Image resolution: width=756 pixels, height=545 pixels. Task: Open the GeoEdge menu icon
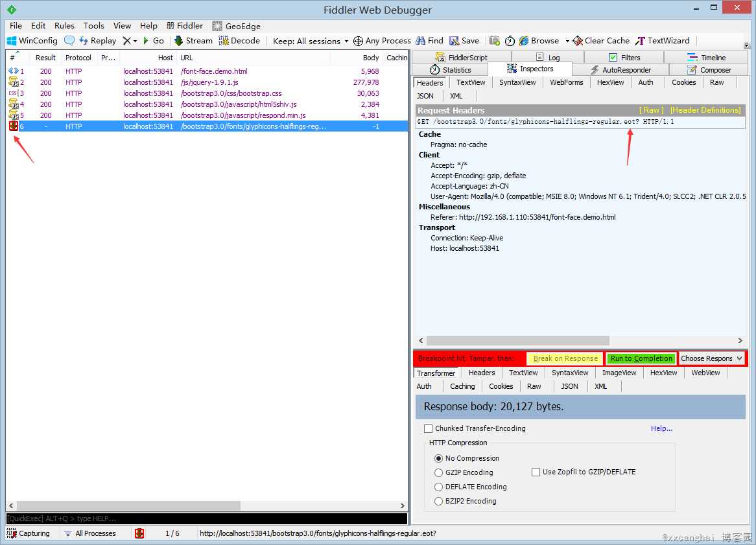pyautogui.click(x=217, y=26)
